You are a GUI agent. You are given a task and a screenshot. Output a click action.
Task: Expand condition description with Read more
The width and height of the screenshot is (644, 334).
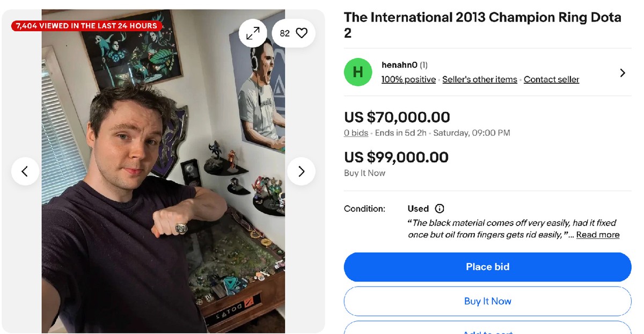[x=598, y=235]
